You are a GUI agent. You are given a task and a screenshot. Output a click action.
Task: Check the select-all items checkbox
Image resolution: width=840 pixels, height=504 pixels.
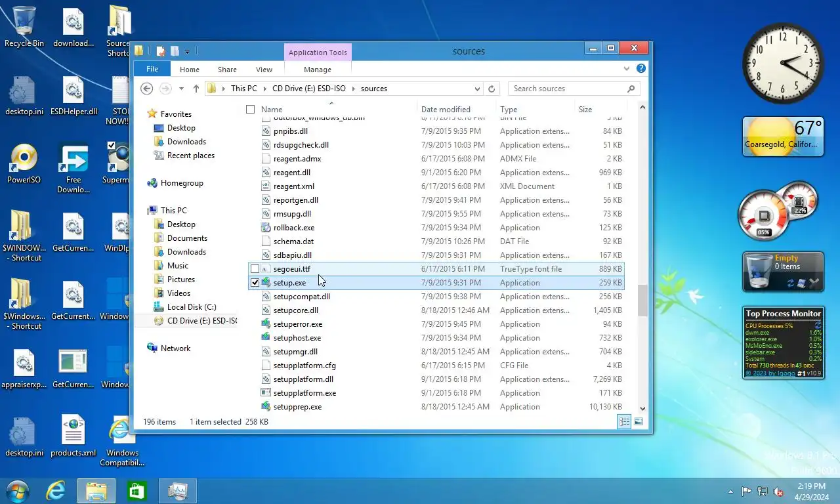(250, 110)
